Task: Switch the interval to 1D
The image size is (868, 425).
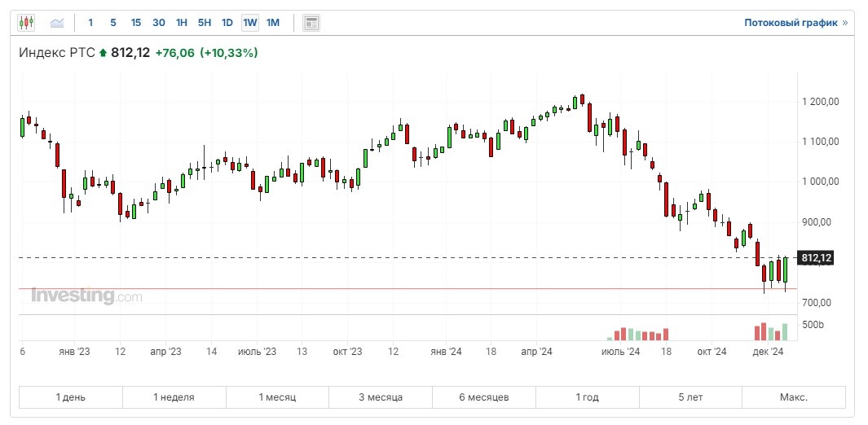Action: pos(227,23)
